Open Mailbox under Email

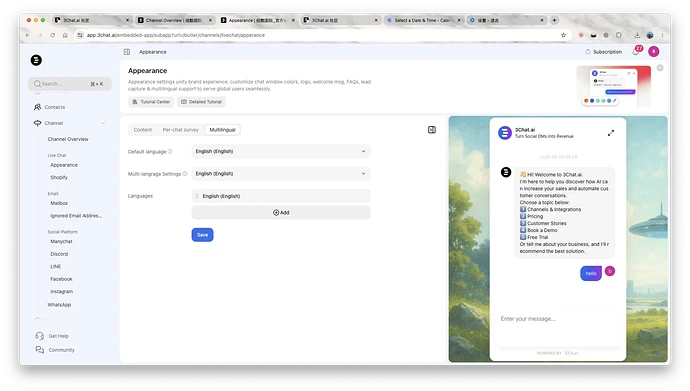pyautogui.click(x=59, y=203)
